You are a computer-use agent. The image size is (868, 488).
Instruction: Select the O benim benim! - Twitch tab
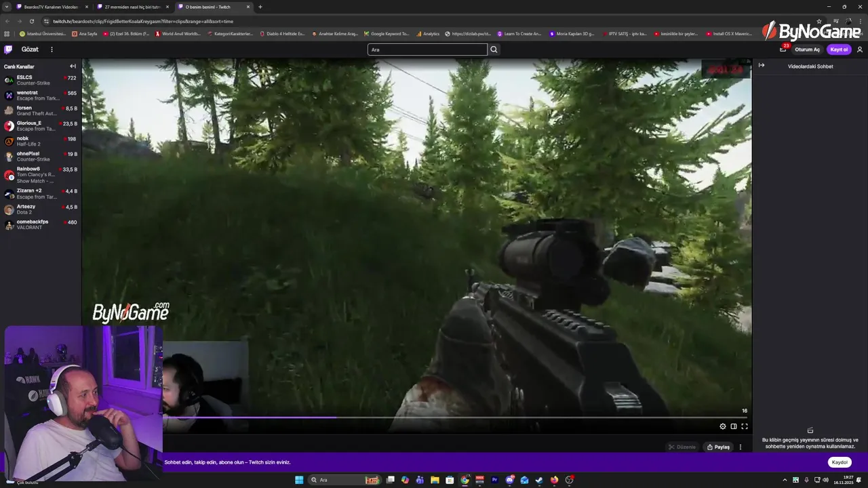click(x=214, y=7)
